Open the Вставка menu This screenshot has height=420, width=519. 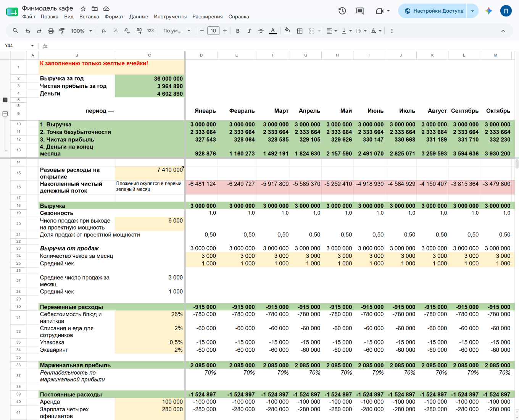pos(89,17)
